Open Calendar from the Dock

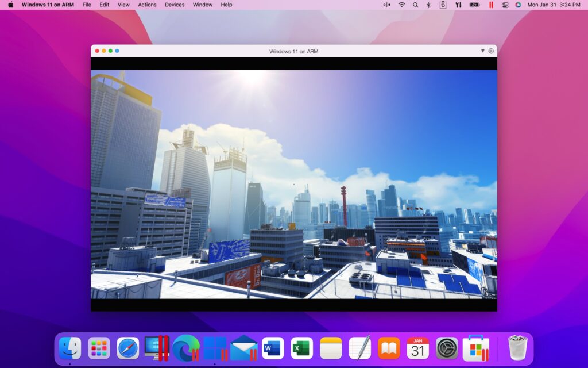[418, 348]
